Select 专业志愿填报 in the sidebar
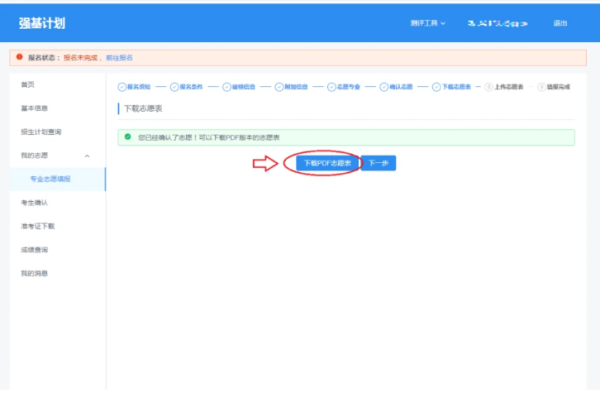 (x=50, y=179)
